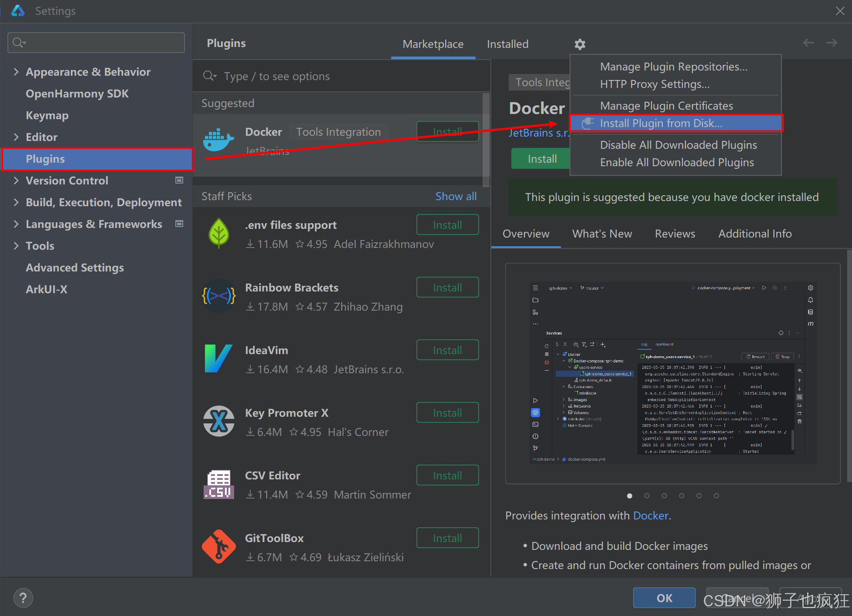The image size is (852, 616).
Task: Expand the Tools settings category
Action: click(16, 246)
